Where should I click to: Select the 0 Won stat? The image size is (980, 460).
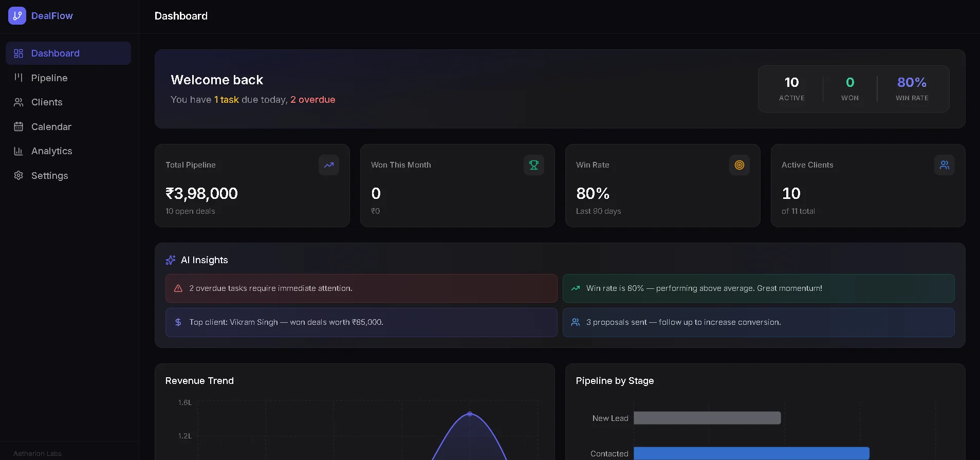850,89
